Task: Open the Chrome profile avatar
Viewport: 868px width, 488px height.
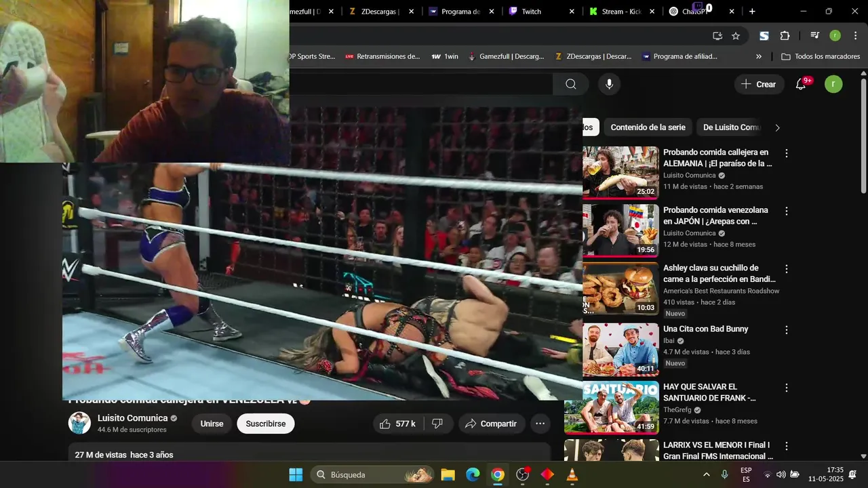Action: pos(835,36)
